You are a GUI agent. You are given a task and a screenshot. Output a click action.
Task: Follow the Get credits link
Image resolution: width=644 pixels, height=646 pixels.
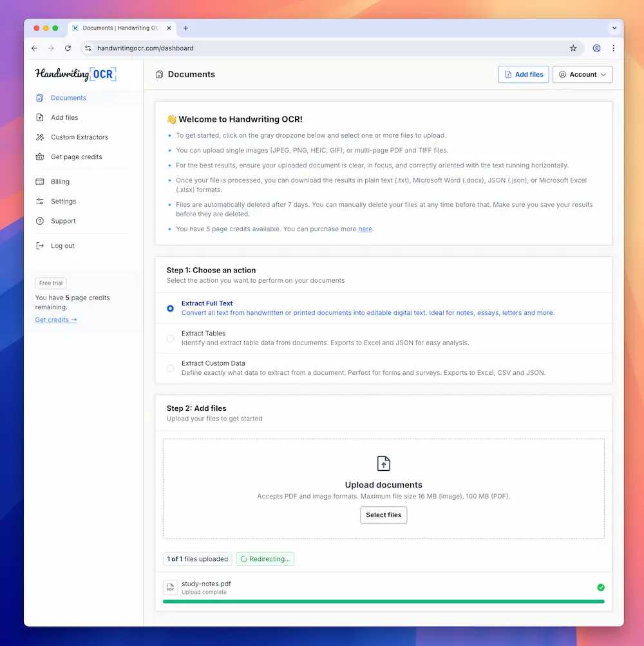click(56, 320)
